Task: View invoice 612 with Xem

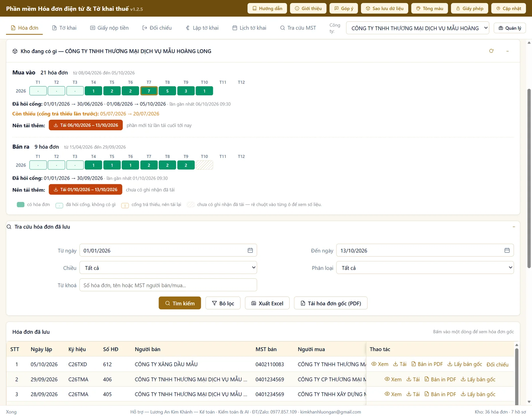Action: pos(380,364)
